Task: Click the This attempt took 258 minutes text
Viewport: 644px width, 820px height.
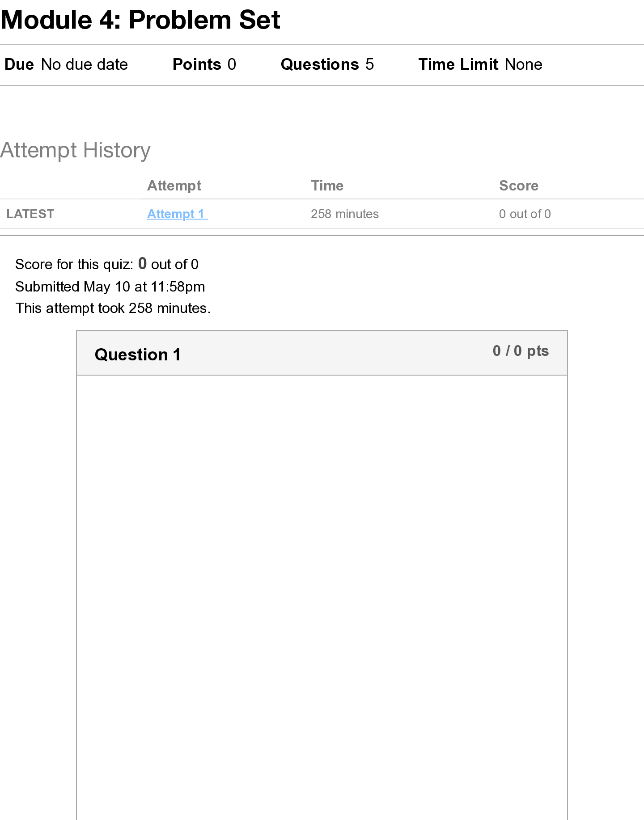Action: 113,308
